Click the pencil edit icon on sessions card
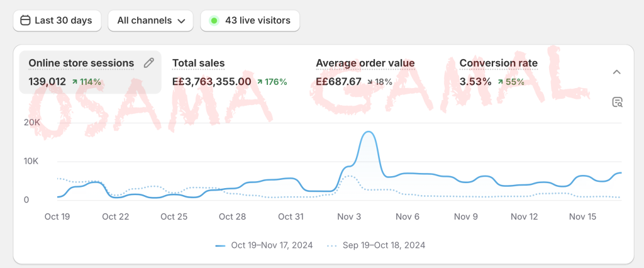The image size is (644, 268). coord(149,63)
